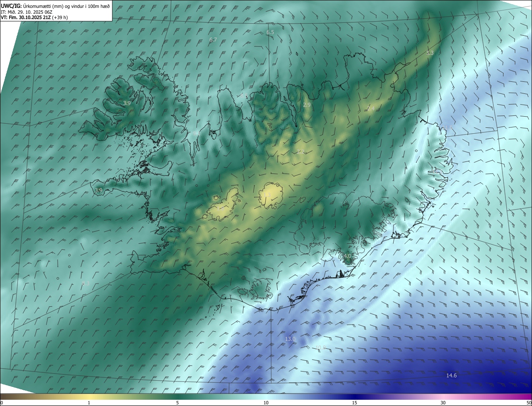Click the UWC/IG Úrkomumætti title line
This screenshot has height=406, width=532.
coord(55,6)
